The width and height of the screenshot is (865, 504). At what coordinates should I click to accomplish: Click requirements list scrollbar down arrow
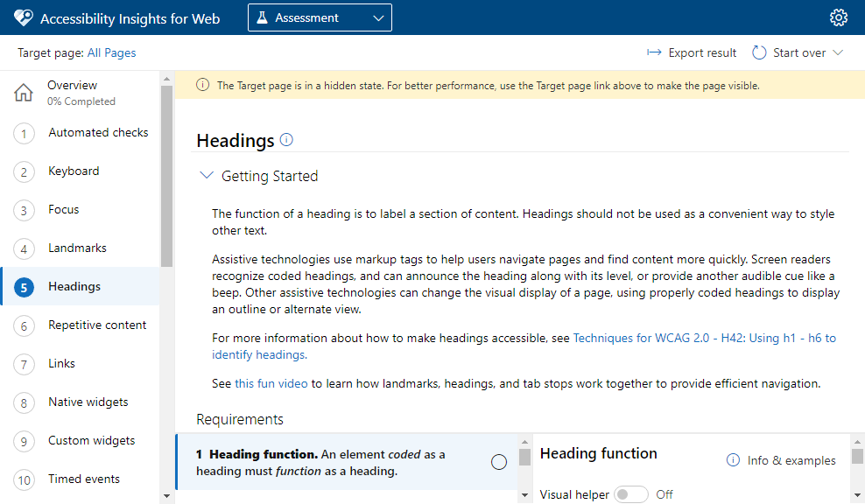[524, 495]
